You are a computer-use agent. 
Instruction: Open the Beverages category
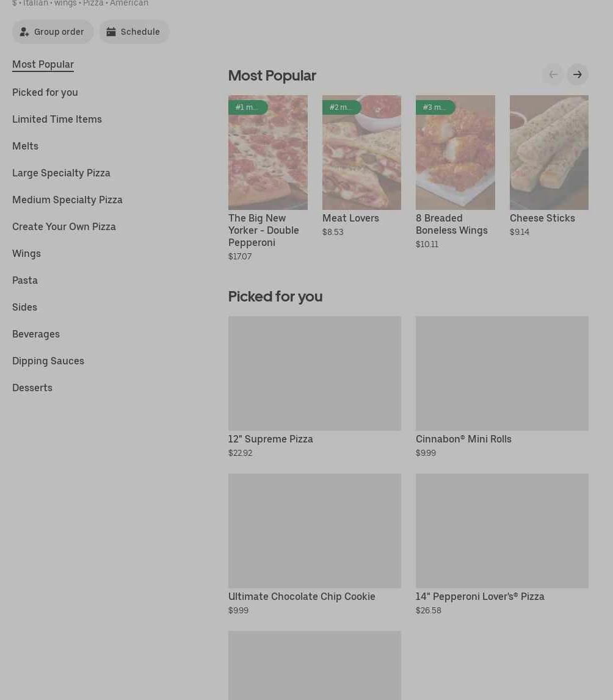tap(35, 334)
